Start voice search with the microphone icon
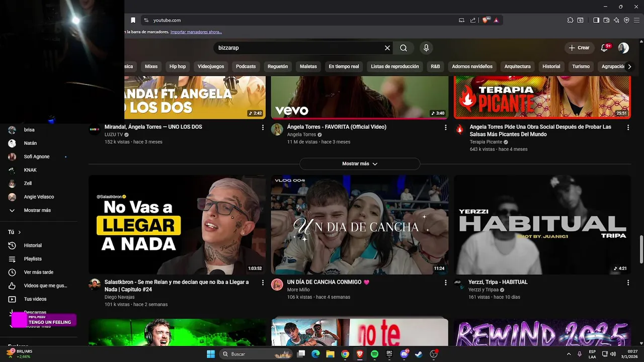The height and width of the screenshot is (362, 644). coord(426,48)
